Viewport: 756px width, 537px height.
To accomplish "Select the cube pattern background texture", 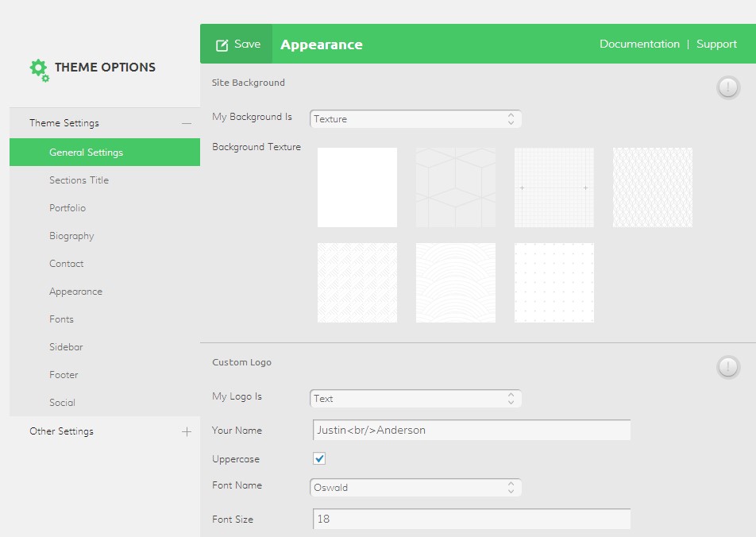I will point(456,187).
